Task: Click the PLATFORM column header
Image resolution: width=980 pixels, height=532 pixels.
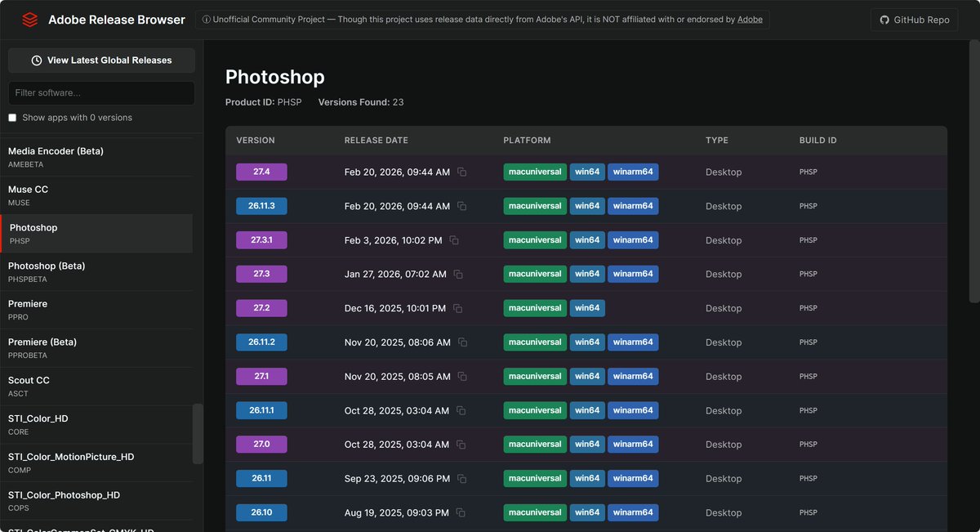Action: pos(528,141)
